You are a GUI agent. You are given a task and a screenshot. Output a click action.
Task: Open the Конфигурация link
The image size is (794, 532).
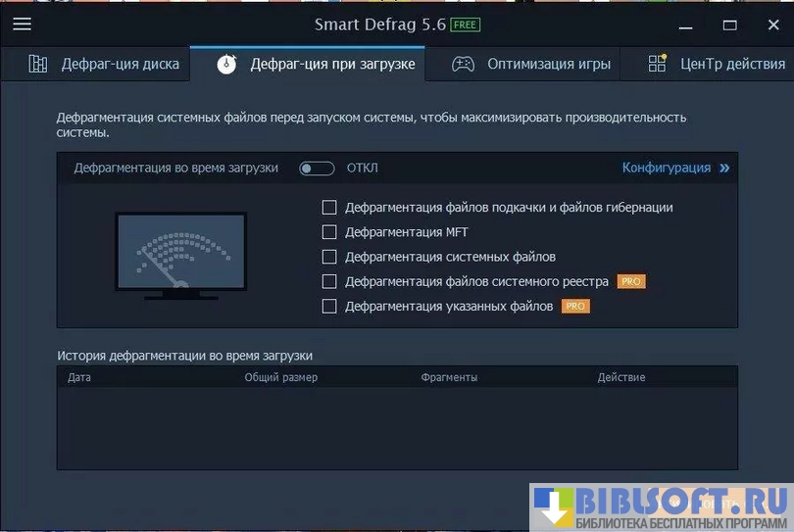click(x=666, y=168)
